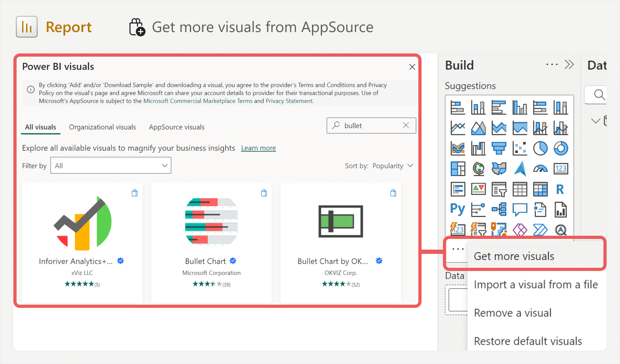The width and height of the screenshot is (620, 364).
Task: Click shopping bag icon on OKVIZ card
Action: click(393, 193)
